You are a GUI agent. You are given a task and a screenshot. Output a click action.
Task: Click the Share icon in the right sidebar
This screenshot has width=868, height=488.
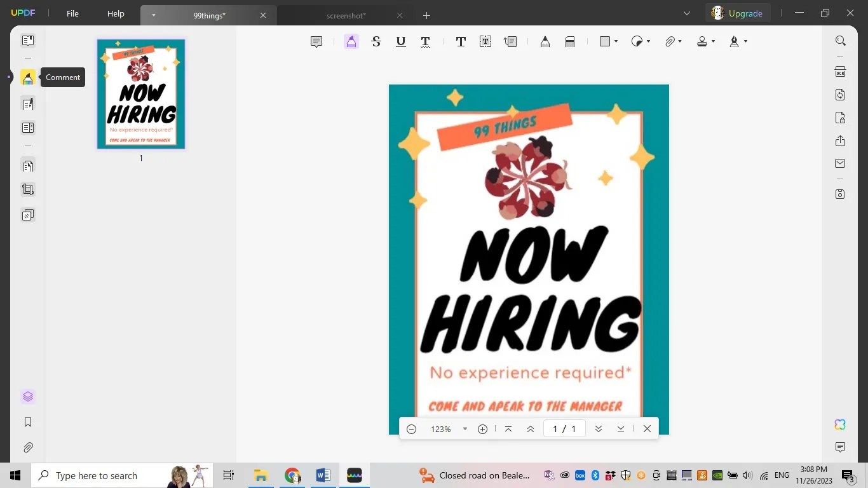click(839, 140)
